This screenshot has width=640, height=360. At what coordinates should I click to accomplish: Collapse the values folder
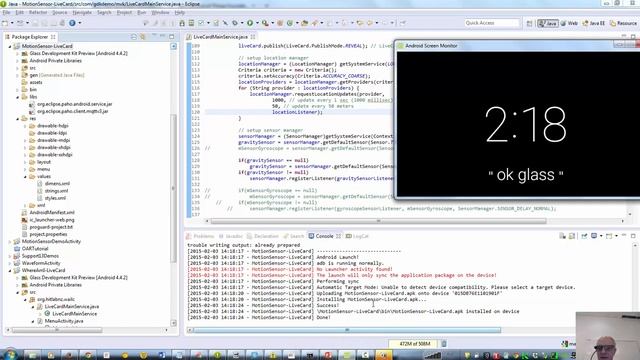[x=25, y=177]
